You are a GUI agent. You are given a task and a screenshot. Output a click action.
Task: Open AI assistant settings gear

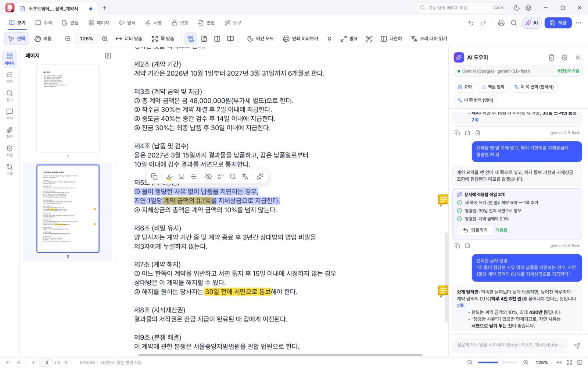pos(564,57)
